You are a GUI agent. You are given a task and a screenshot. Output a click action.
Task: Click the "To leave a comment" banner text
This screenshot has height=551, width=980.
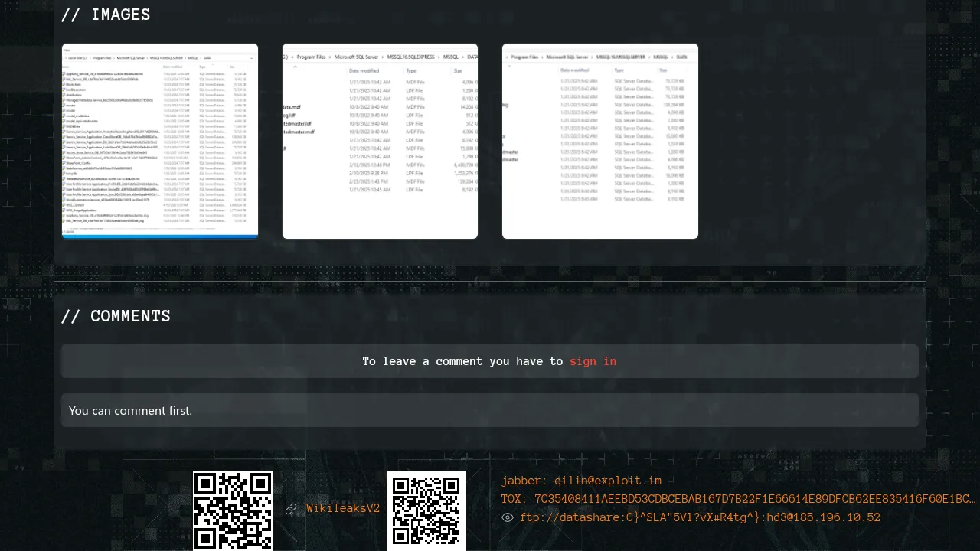(462, 361)
